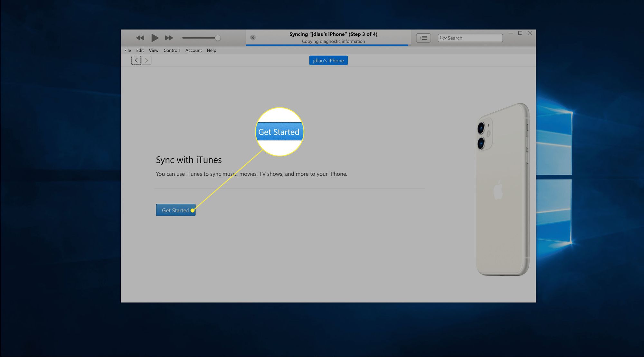Close the iTunes window

point(530,33)
